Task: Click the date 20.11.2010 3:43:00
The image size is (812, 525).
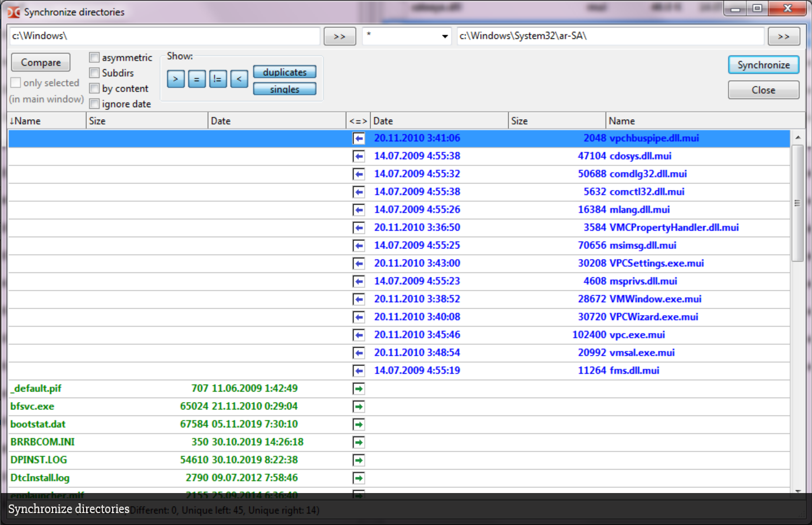Action: click(x=417, y=263)
